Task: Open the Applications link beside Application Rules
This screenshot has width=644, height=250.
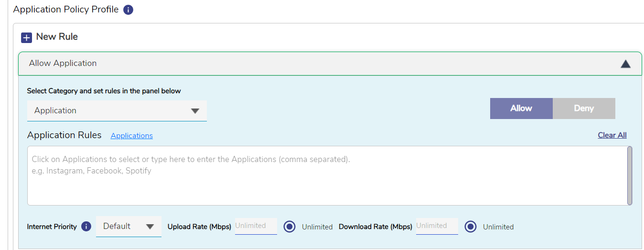Action: pyautogui.click(x=132, y=136)
